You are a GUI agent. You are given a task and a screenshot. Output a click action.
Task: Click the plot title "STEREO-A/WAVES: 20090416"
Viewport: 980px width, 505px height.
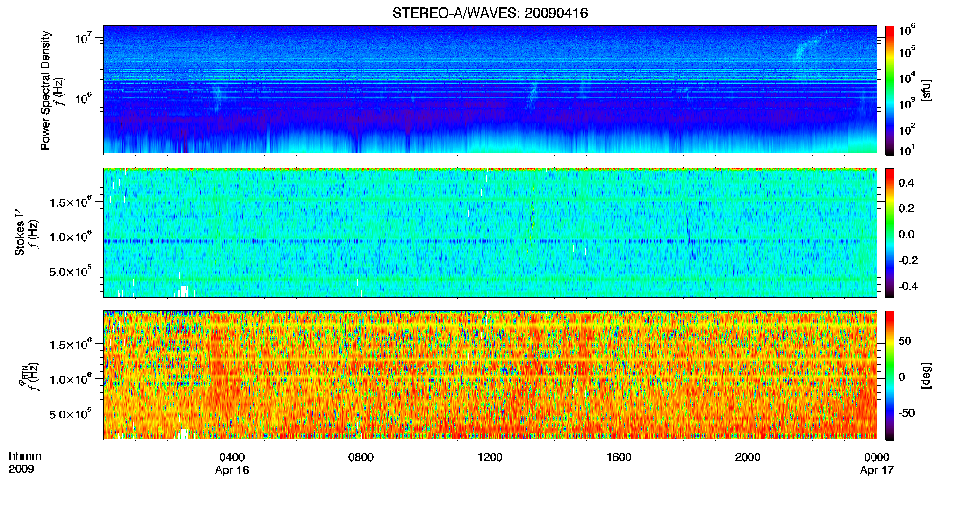490,13
